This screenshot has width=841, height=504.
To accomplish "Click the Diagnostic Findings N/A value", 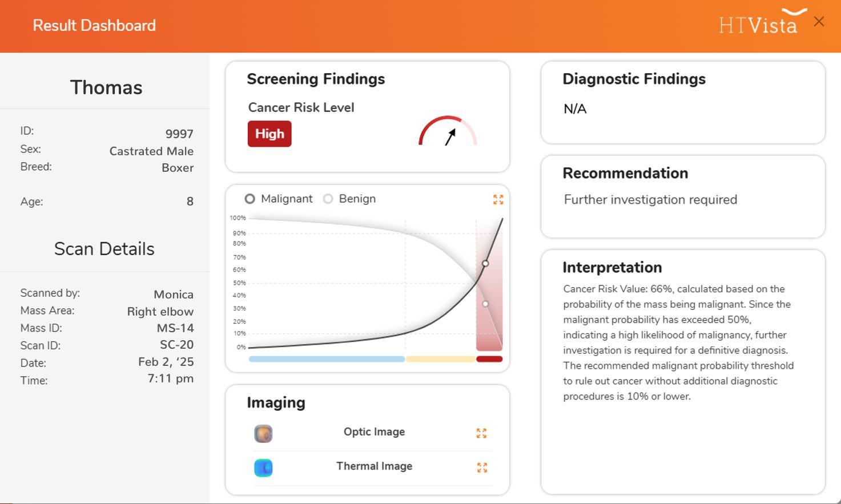I will [575, 109].
